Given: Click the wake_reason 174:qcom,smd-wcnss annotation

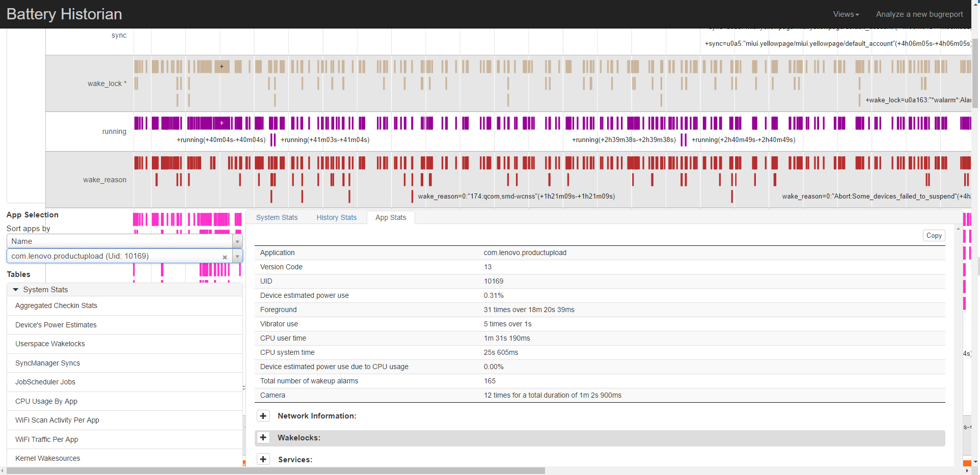Looking at the screenshot, I should (516, 196).
